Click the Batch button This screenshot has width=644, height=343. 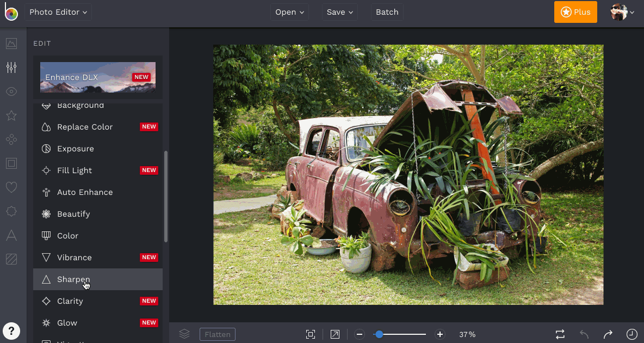click(387, 12)
